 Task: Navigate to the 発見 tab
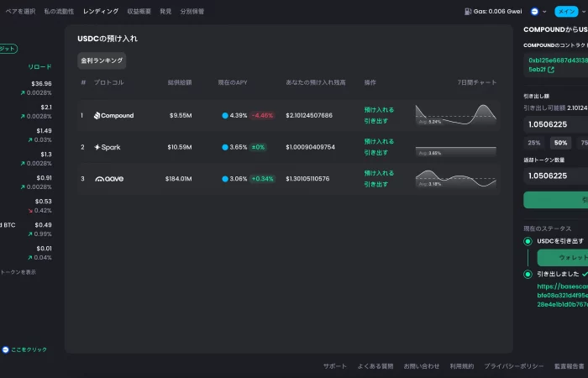165,12
